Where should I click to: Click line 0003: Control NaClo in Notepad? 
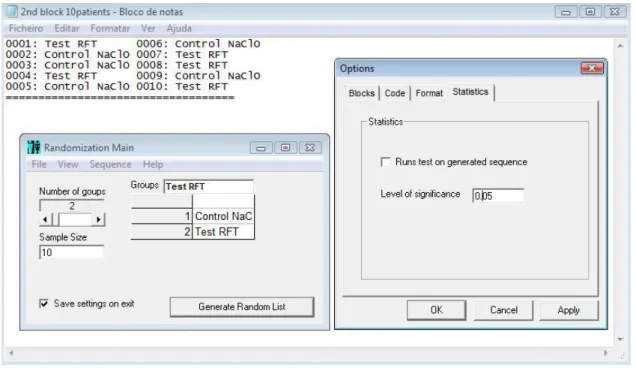(67, 65)
